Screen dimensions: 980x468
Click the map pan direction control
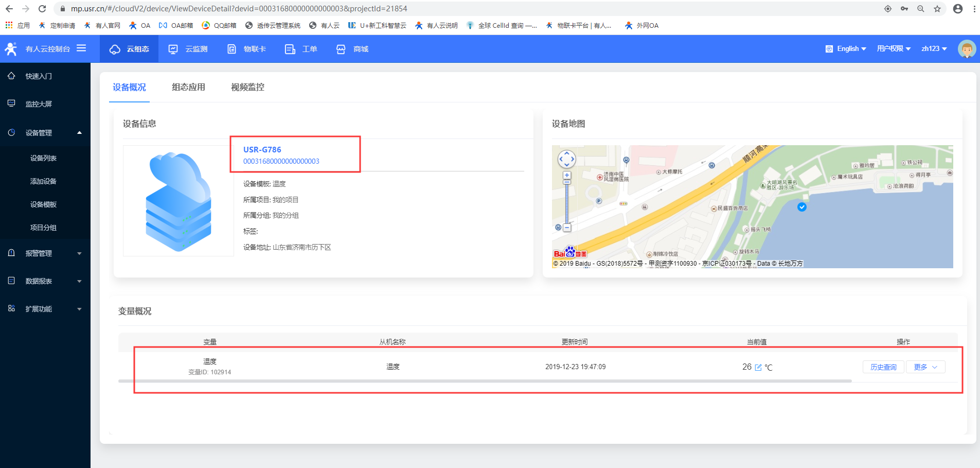pyautogui.click(x=566, y=159)
